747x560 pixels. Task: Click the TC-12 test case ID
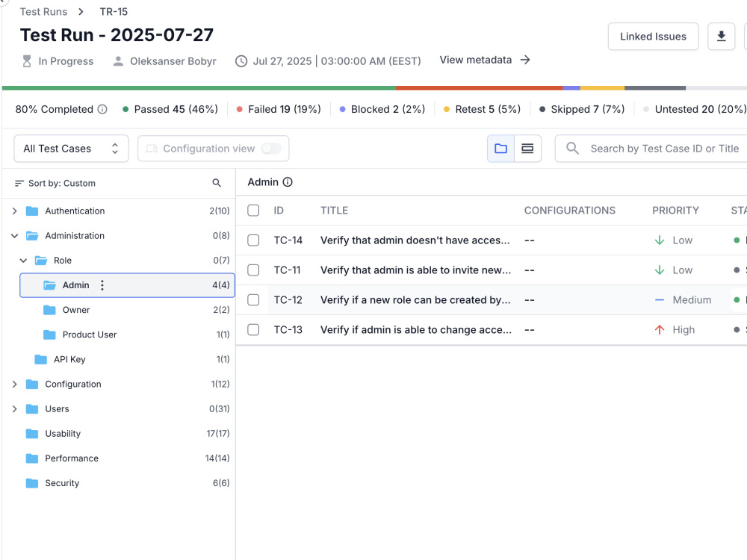pos(288,300)
